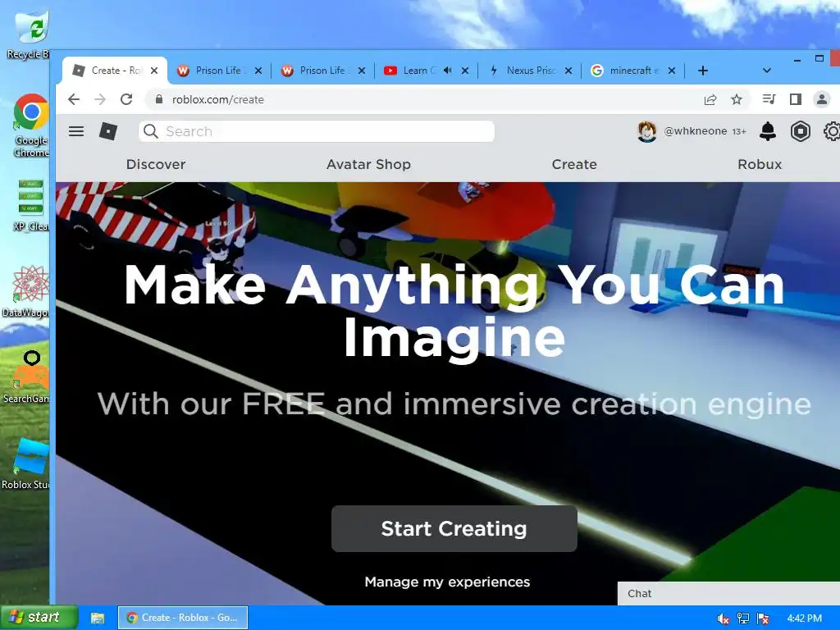The height and width of the screenshot is (630, 840).
Task: Open the Chat panel bar
Action: [x=728, y=594]
